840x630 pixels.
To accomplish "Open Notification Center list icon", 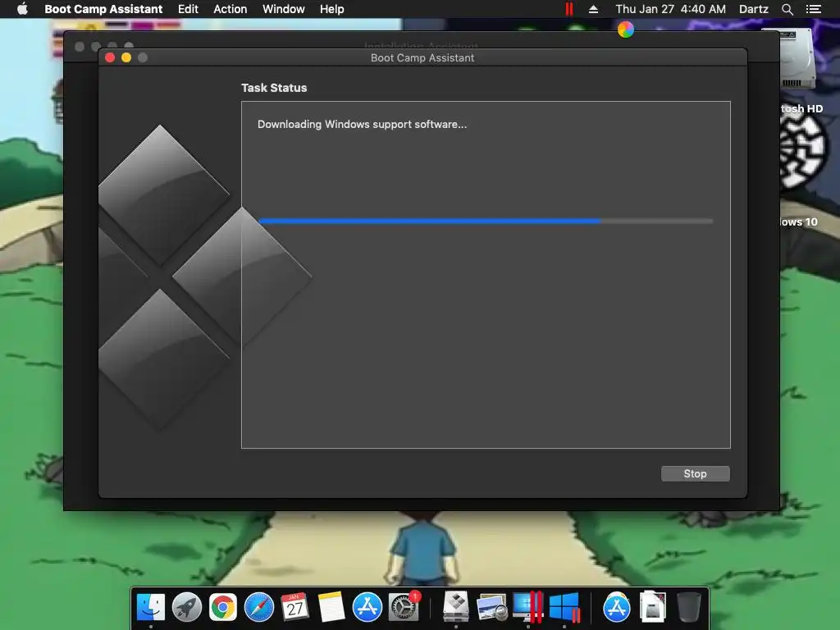I will [813, 9].
